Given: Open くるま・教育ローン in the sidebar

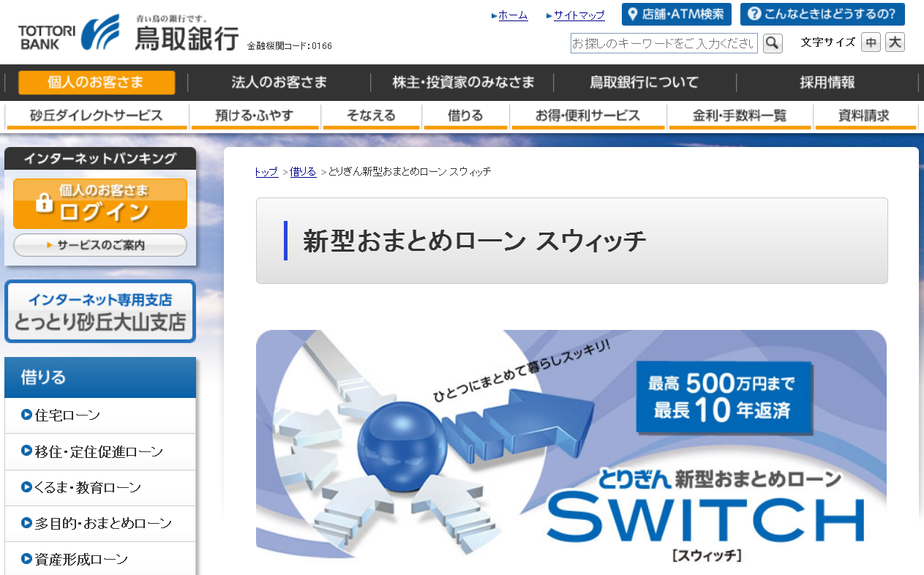Looking at the screenshot, I should tap(88, 488).
